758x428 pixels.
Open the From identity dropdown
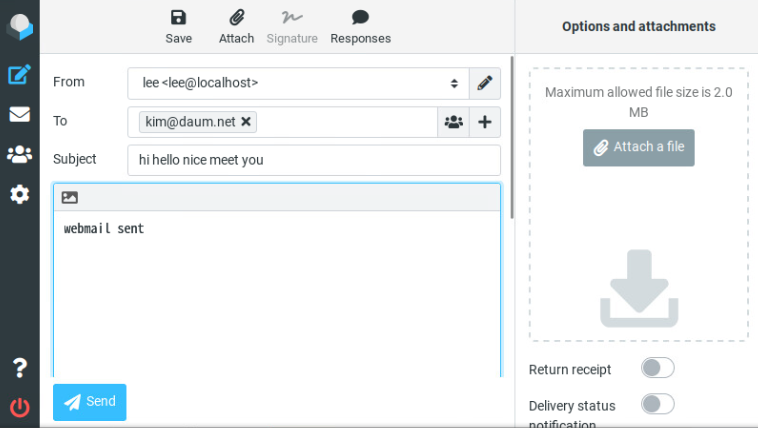(x=298, y=83)
